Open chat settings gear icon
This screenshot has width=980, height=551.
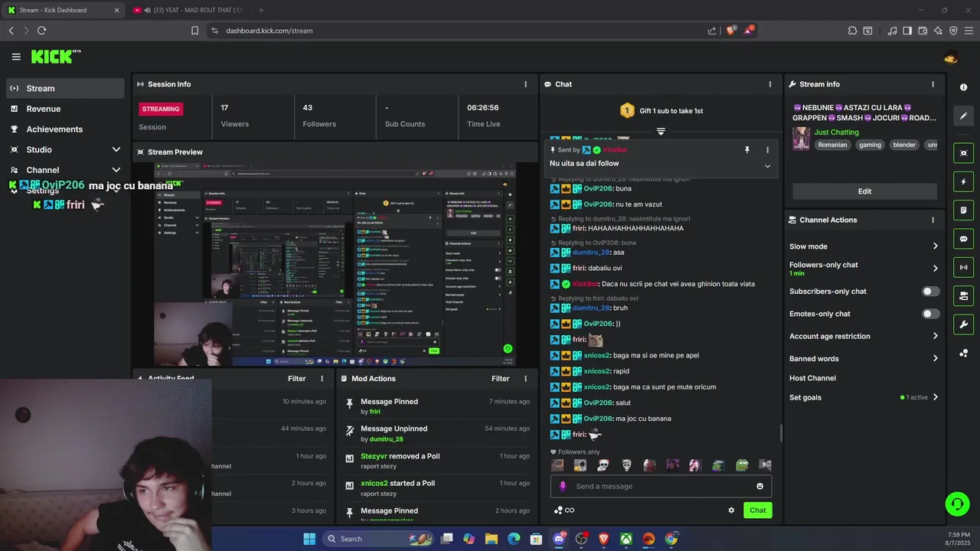click(731, 510)
